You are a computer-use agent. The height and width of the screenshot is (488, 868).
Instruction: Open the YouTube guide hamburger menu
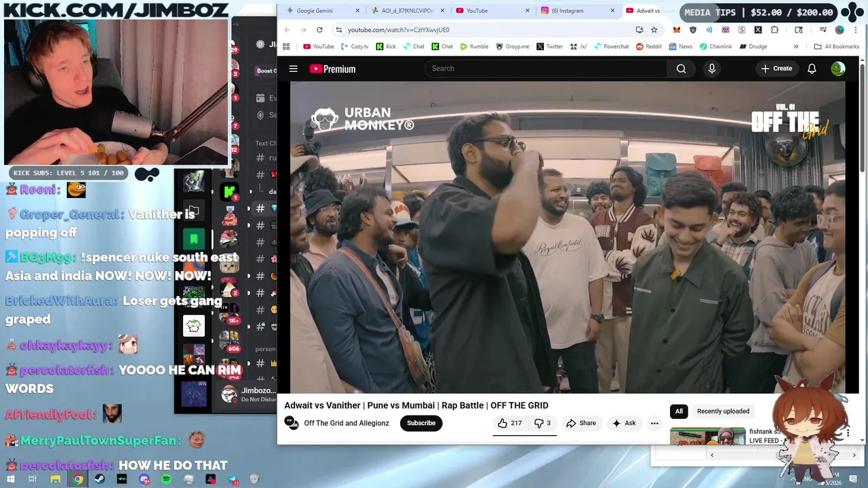[293, 68]
